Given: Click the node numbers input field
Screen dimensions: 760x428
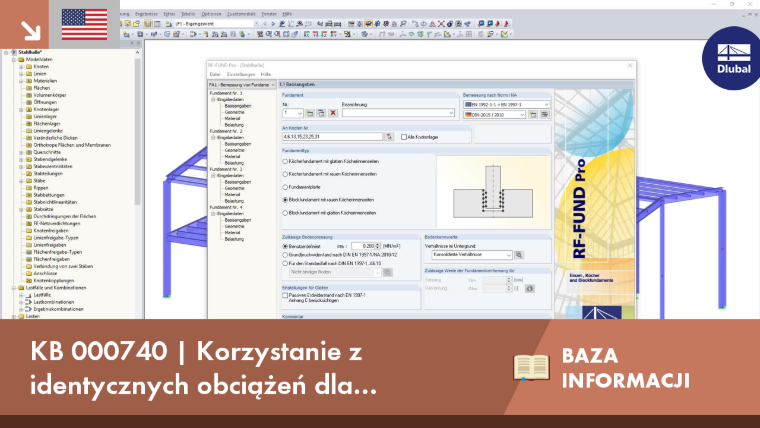Looking at the screenshot, I should (332, 137).
